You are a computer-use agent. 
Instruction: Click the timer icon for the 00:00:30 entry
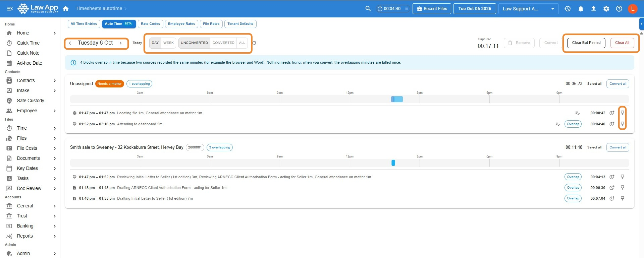coord(612,188)
